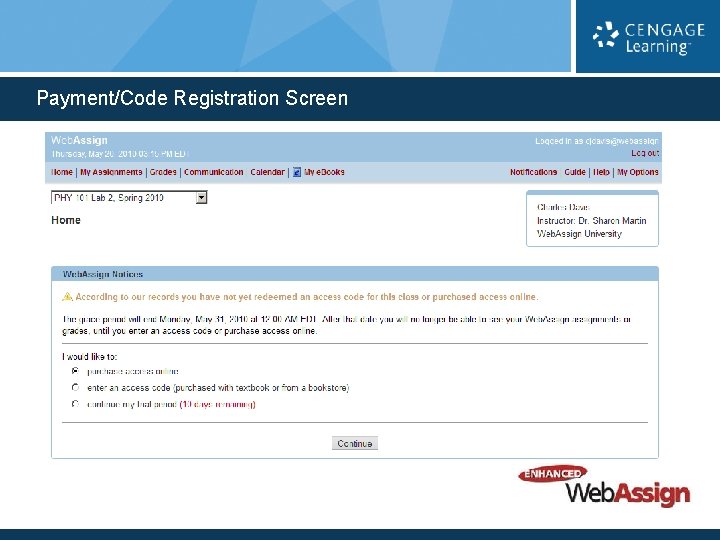Open My eBooks link
This screenshot has height=540, width=720.
tap(324, 172)
